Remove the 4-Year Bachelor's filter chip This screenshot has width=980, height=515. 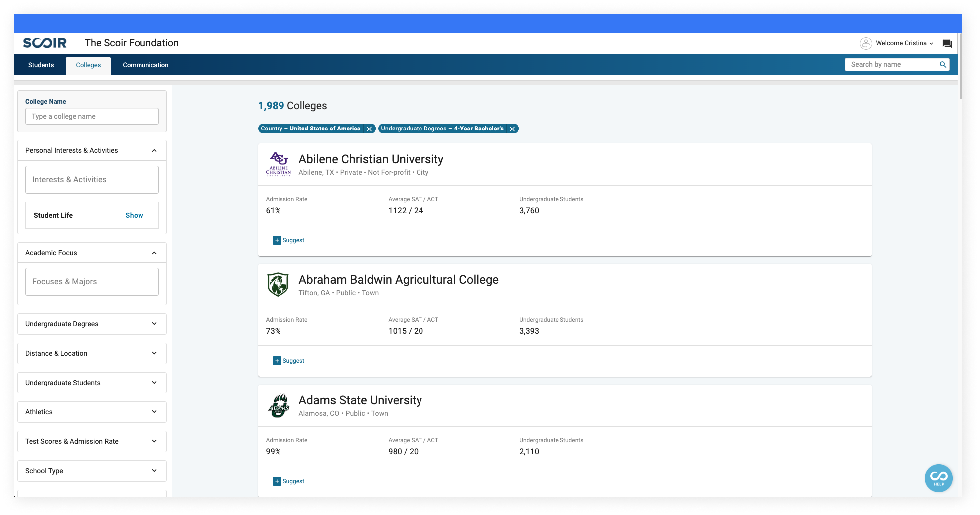512,129
